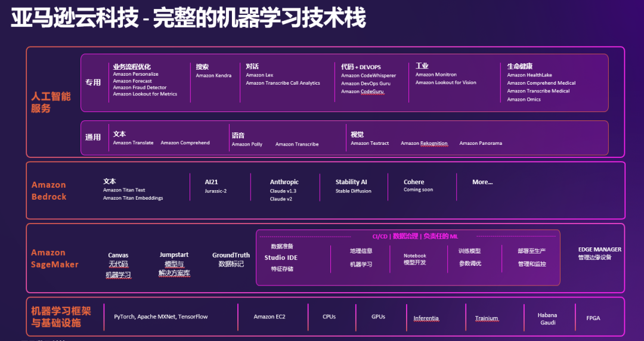Select the FPGA label
The height and width of the screenshot is (341, 644).
tap(593, 318)
